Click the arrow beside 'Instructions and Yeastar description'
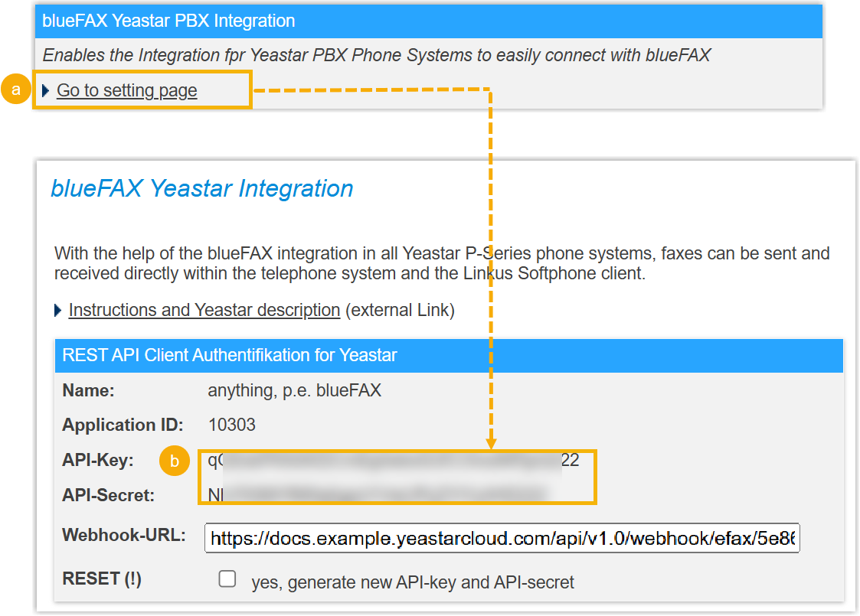 [57, 311]
